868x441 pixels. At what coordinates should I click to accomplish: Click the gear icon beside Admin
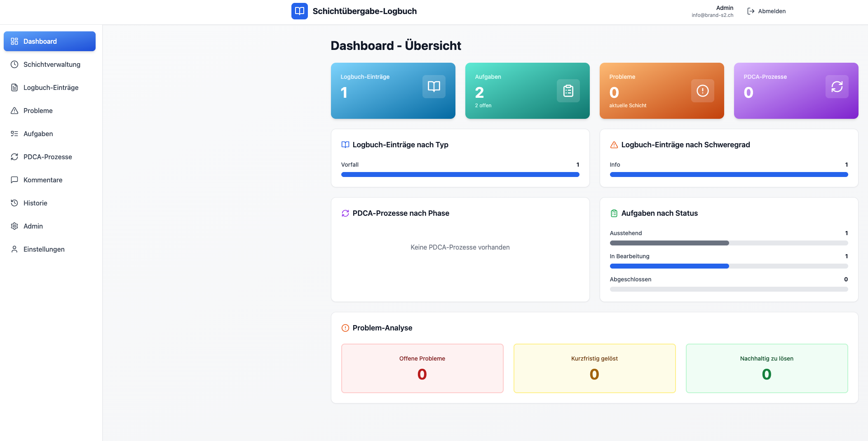point(14,226)
